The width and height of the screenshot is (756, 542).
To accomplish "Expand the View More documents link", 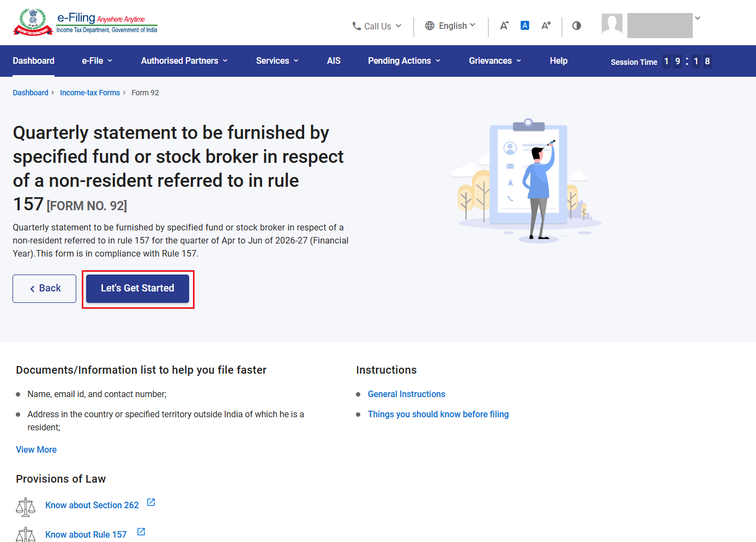I will coord(36,449).
